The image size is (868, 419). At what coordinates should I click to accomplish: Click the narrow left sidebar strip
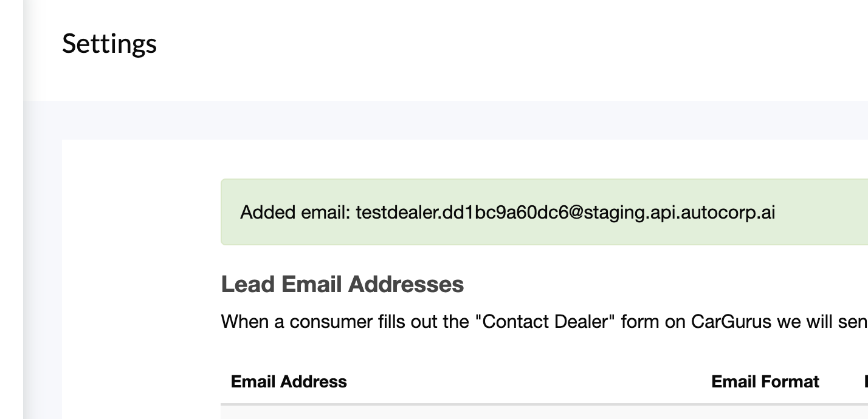click(12, 209)
